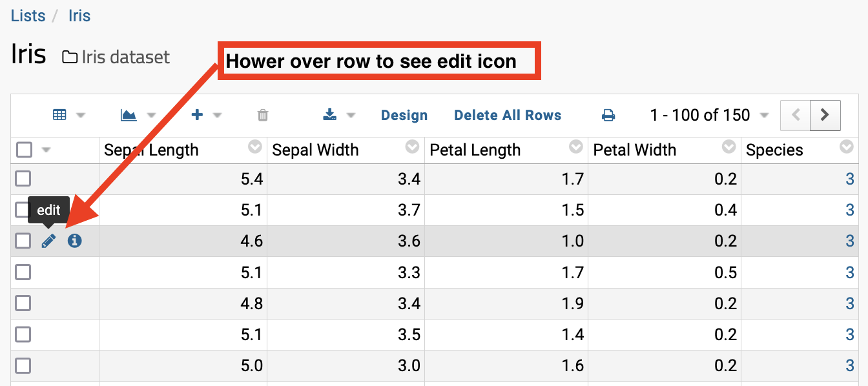The height and width of the screenshot is (386, 868).
Task: Toggle the select-all checkbox in header
Action: (24, 150)
